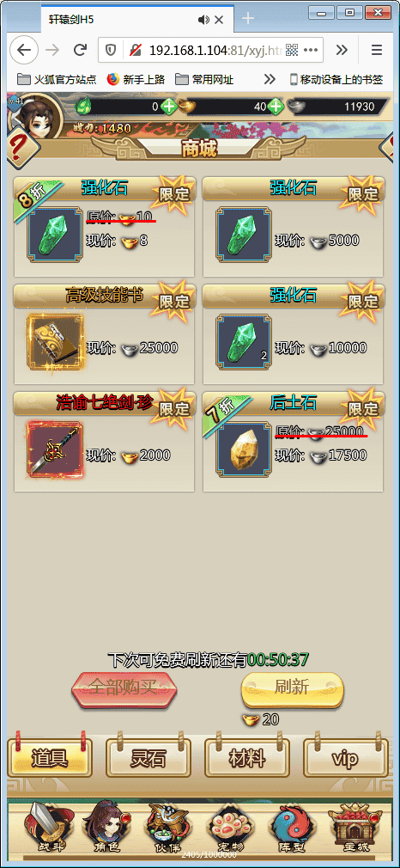This screenshot has height=868, width=400.
Task: Open the 主城 main city icon
Action: (x=355, y=828)
